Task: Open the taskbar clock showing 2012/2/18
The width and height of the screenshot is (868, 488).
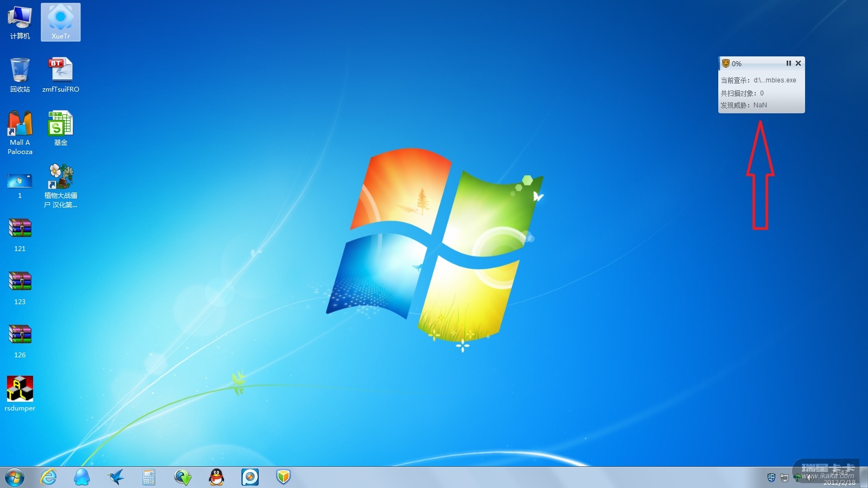Action: 839,478
